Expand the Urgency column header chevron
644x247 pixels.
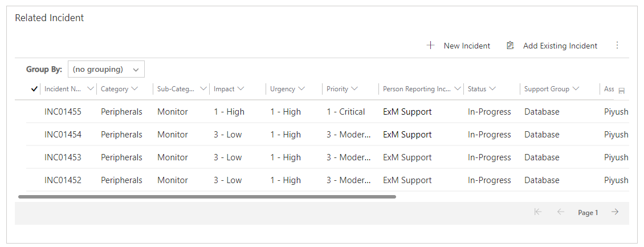(302, 89)
